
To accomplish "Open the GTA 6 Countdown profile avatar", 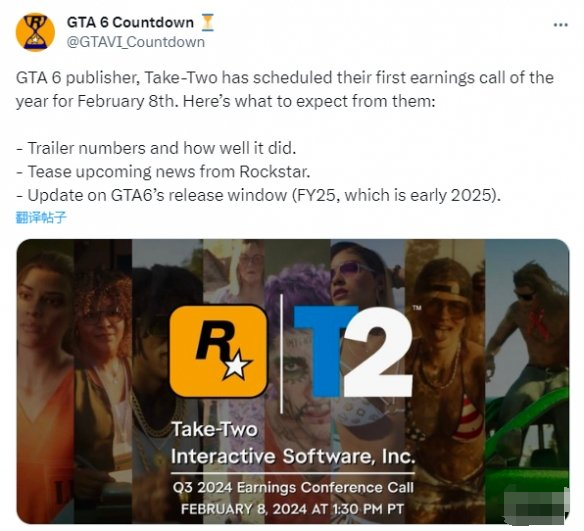I will 35,32.
